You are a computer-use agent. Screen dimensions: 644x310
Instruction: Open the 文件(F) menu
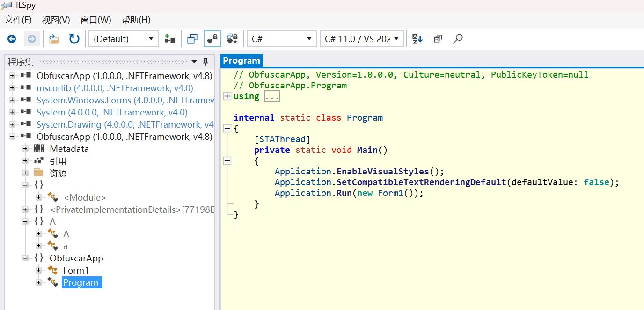point(18,20)
